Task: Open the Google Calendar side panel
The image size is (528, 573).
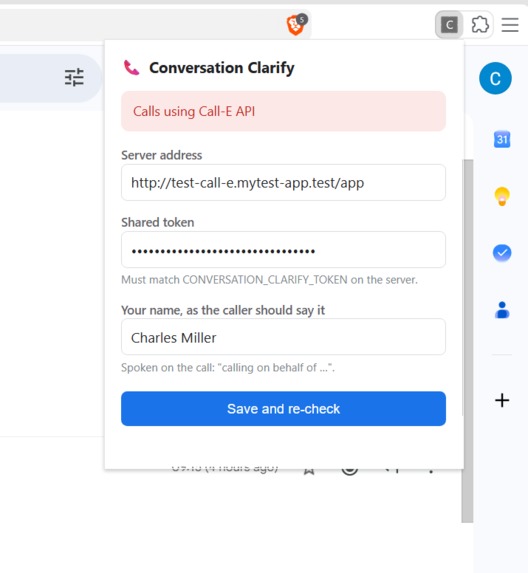Action: [502, 139]
